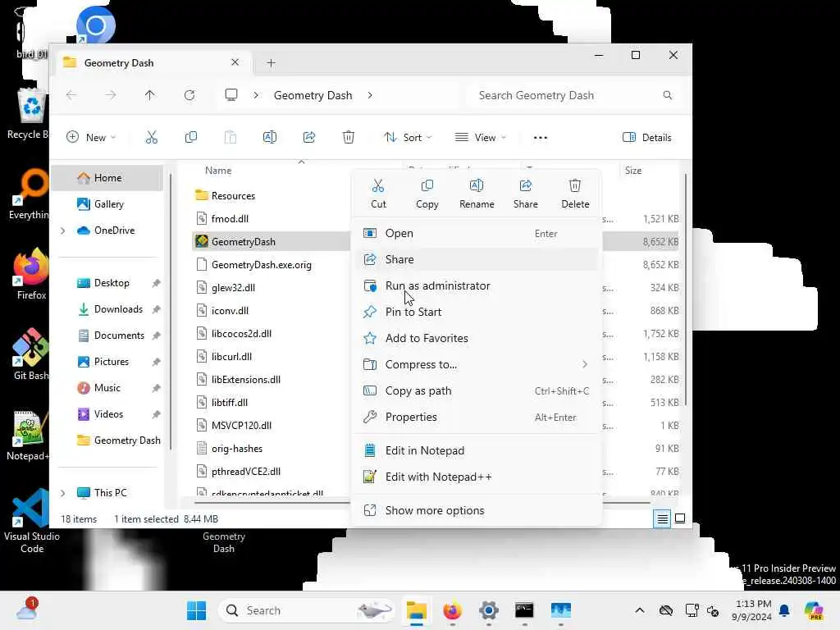Choose Edit in Notepad

(x=477, y=450)
